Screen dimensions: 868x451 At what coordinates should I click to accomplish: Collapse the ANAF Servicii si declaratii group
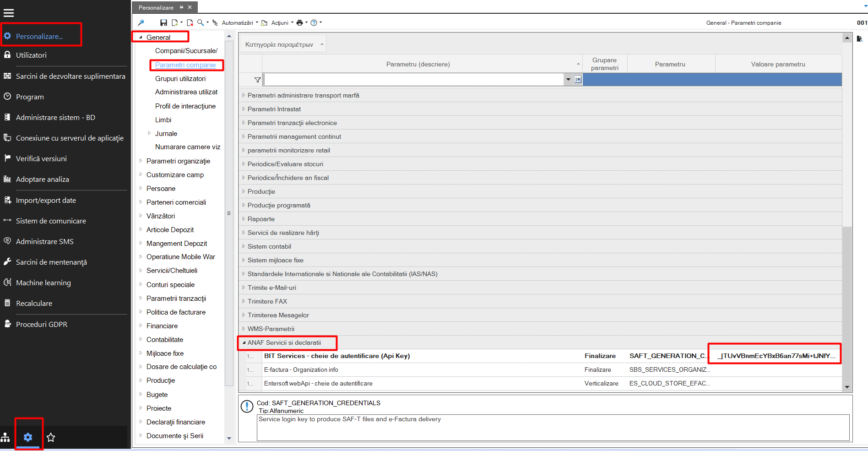point(244,342)
